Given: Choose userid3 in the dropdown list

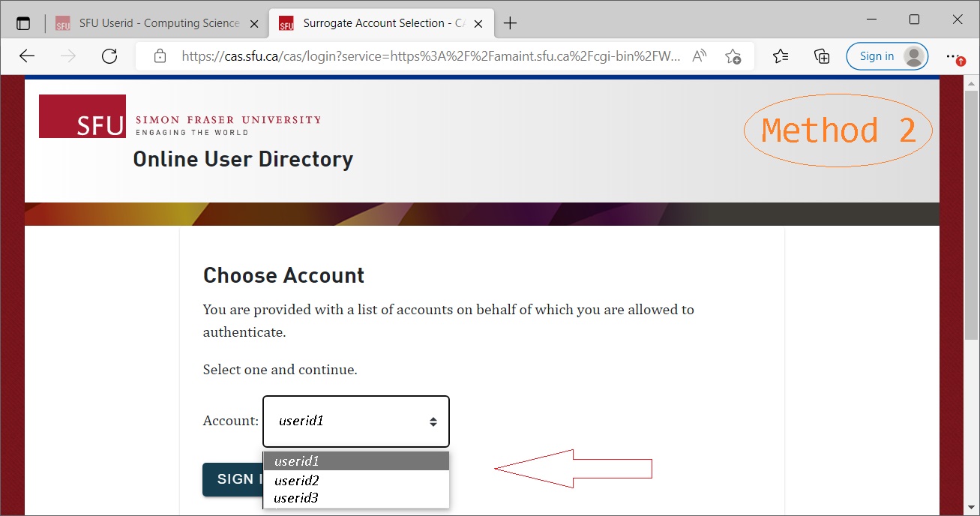Looking at the screenshot, I should [x=296, y=498].
